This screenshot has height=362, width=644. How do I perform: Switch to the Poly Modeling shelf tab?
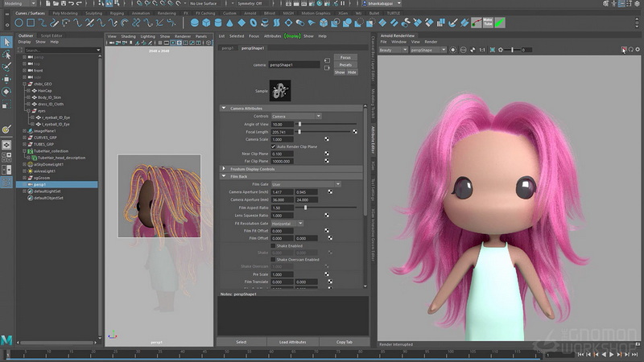click(65, 13)
